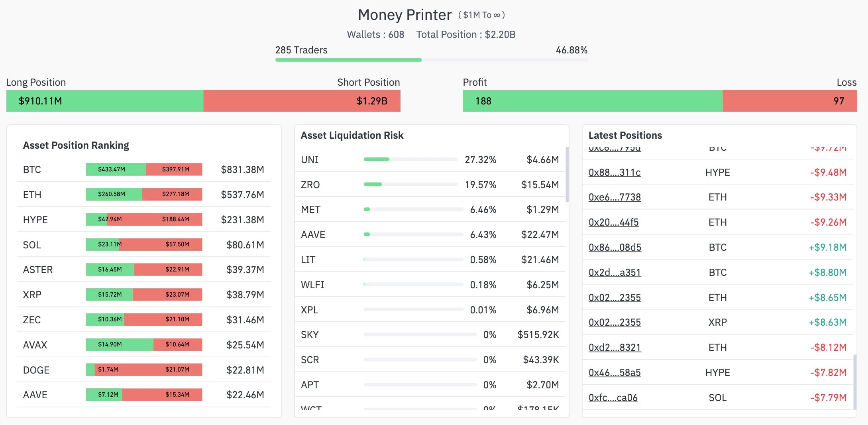Click the Long Position green bar

[104, 101]
